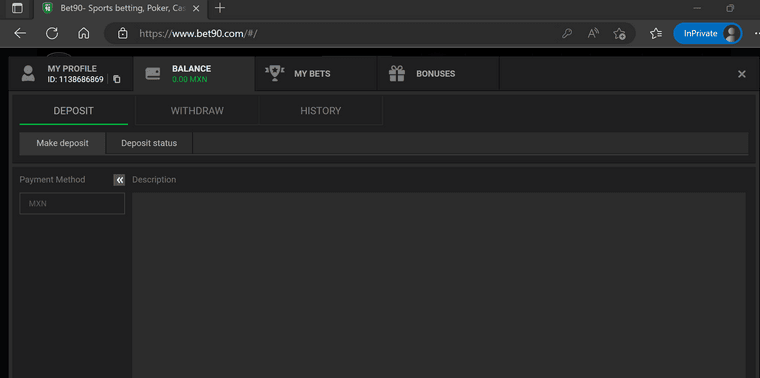
Task: Switch to the Withdraw tab
Action: coord(197,110)
